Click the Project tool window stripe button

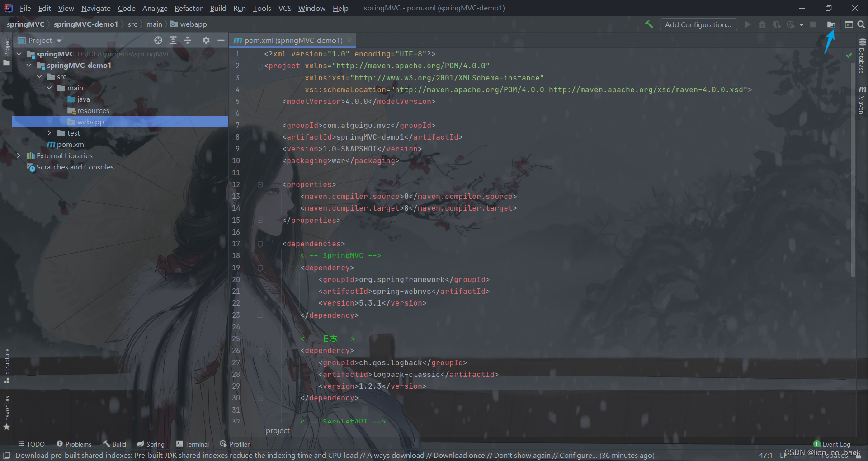[6, 50]
